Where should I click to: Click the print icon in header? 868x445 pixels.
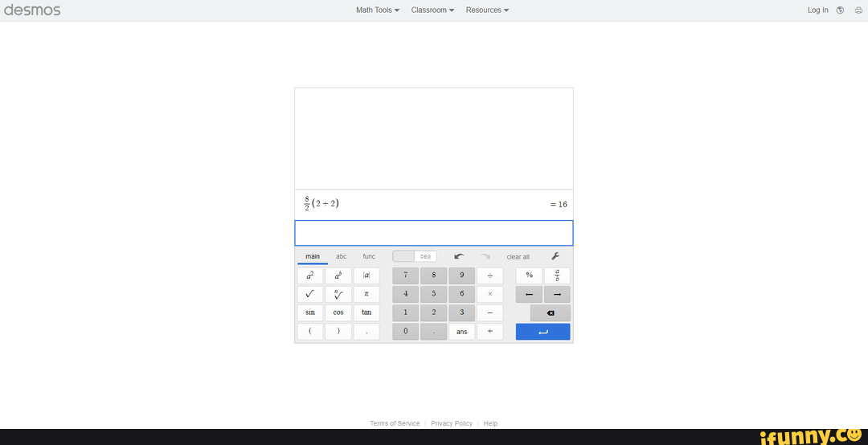[x=858, y=10]
